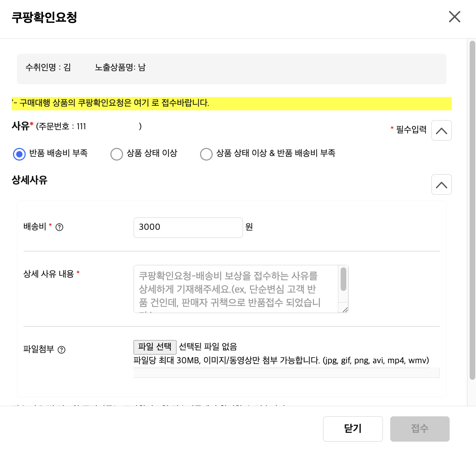Viewport: 476px width, 449px height.
Task: Click the 쿠팡확인요청 title text
Action: (x=44, y=17)
